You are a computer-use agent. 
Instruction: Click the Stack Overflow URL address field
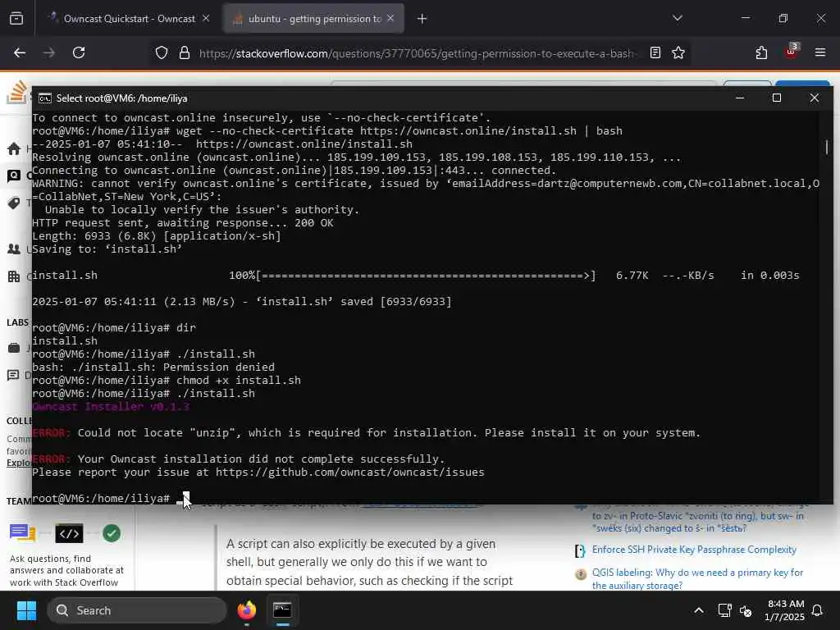418,53
